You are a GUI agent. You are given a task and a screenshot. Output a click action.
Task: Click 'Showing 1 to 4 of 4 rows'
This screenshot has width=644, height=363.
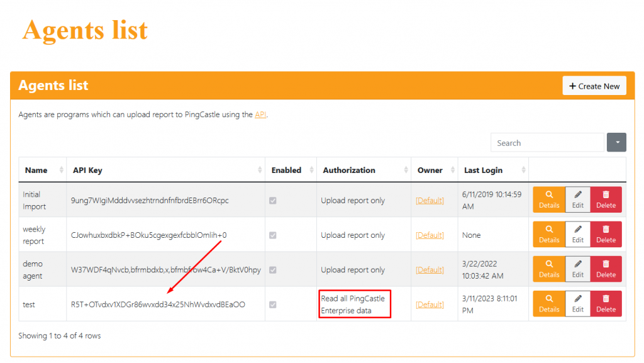pyautogui.click(x=60, y=336)
